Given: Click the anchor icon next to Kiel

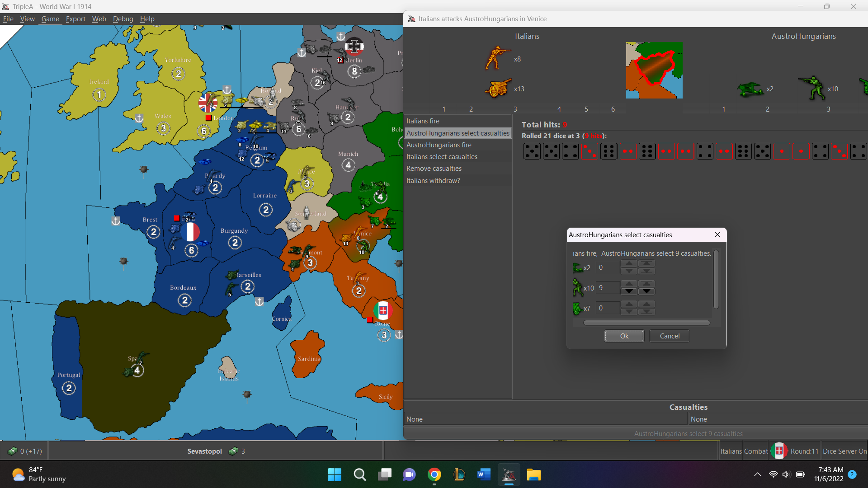Looking at the screenshot, I should coord(302,52).
